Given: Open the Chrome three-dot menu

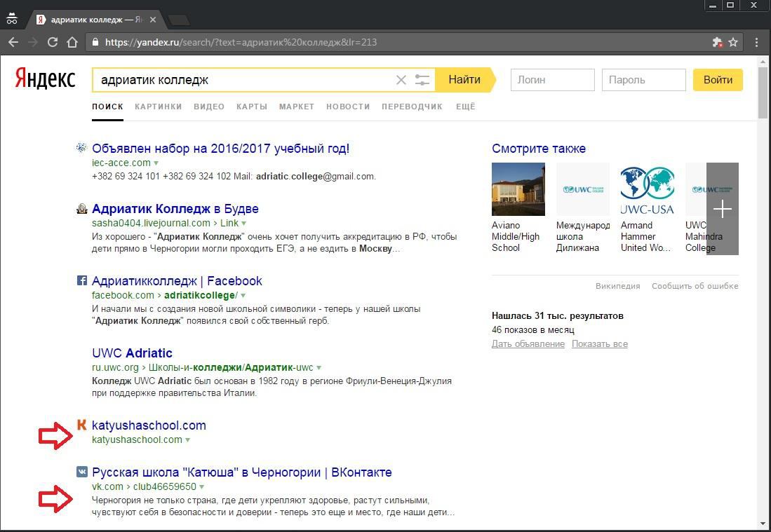Looking at the screenshot, I should point(757,42).
